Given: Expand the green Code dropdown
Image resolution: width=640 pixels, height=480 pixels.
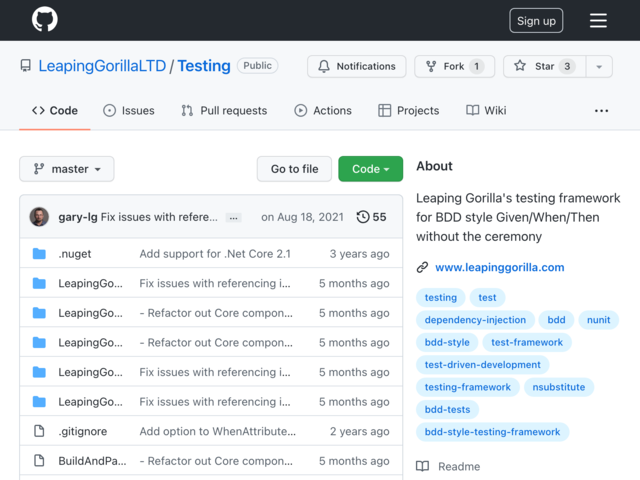Looking at the screenshot, I should [x=370, y=169].
